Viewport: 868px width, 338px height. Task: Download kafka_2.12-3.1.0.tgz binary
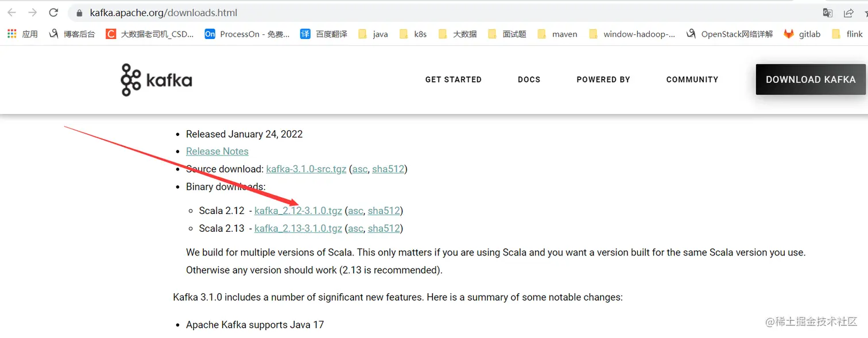point(298,211)
